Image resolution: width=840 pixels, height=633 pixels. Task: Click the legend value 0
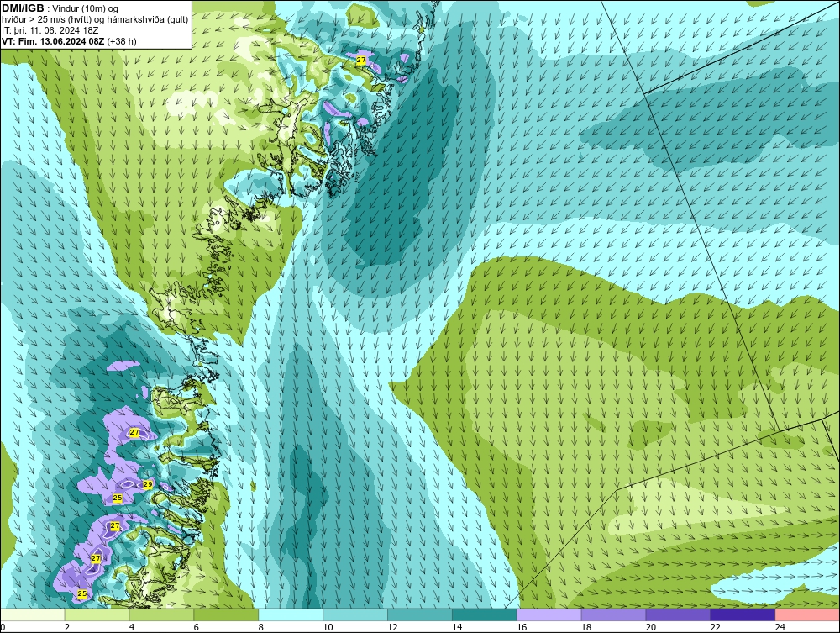(x=3, y=627)
